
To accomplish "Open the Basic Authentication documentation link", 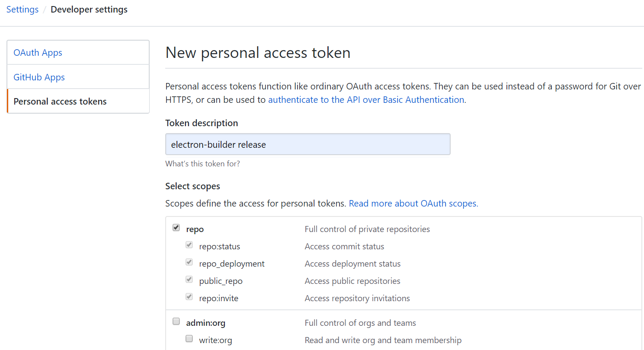I will tap(366, 99).
